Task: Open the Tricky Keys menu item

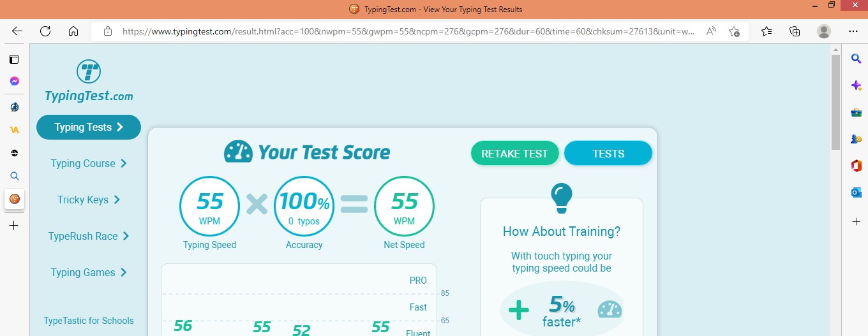Action: (89, 200)
